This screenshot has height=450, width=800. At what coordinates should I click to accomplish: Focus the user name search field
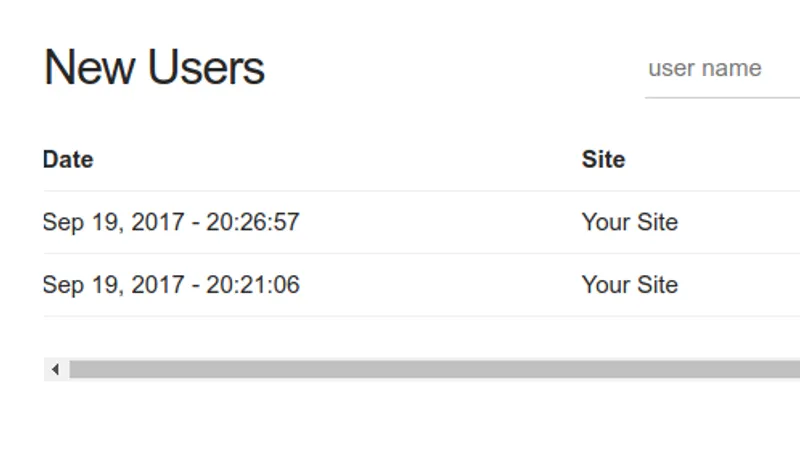(722, 69)
